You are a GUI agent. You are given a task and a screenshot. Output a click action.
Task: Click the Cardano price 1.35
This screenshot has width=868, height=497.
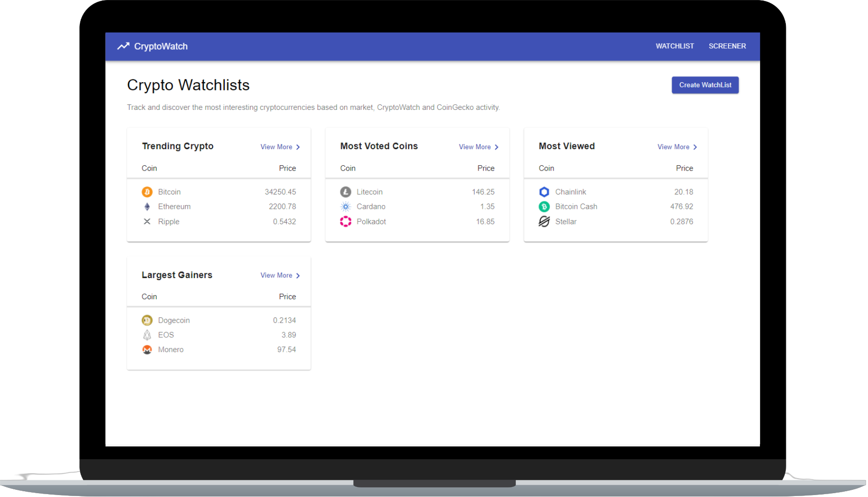(488, 207)
